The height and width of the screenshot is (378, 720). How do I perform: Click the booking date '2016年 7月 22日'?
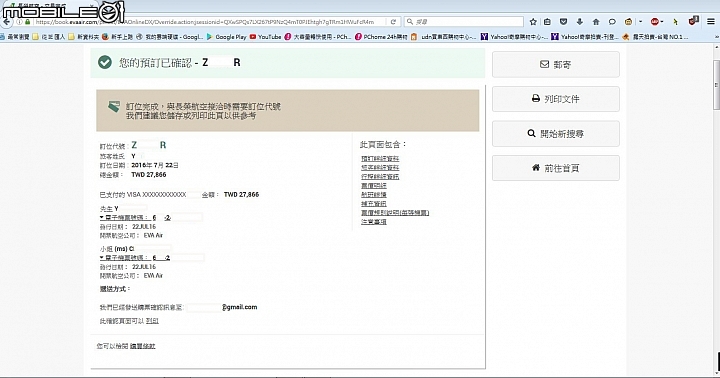click(x=155, y=165)
